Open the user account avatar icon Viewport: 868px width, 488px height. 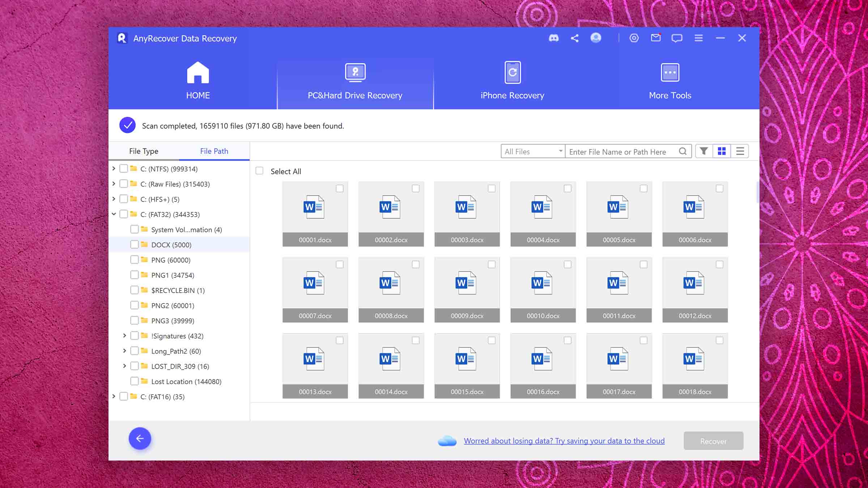pyautogui.click(x=596, y=38)
